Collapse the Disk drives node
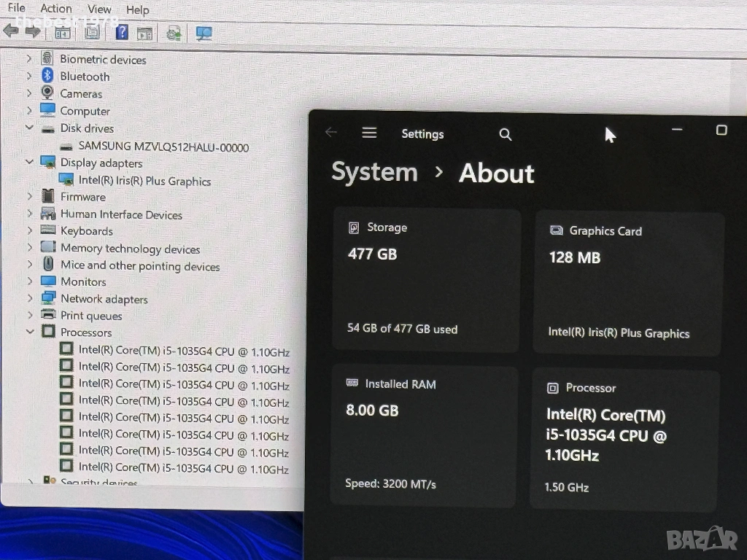This screenshot has height=560, width=747. 29,128
